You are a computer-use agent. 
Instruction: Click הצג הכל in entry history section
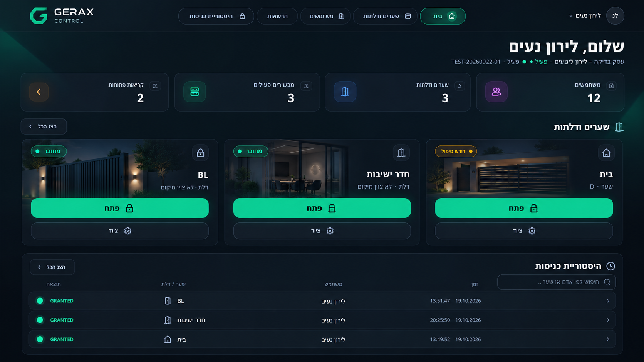coord(52,267)
